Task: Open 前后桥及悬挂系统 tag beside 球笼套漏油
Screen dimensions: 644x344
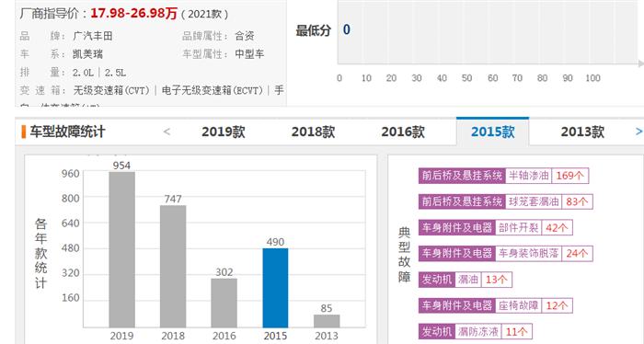Action: click(x=462, y=201)
